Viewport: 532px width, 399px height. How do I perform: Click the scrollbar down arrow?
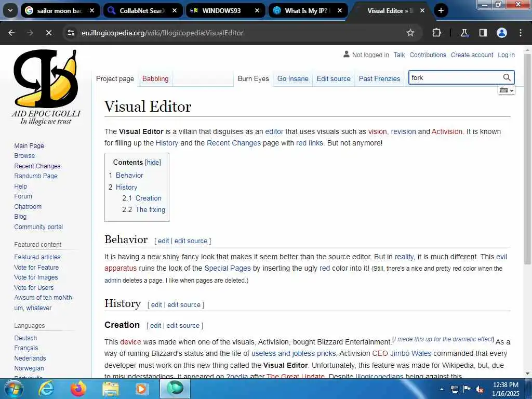pyautogui.click(x=528, y=374)
